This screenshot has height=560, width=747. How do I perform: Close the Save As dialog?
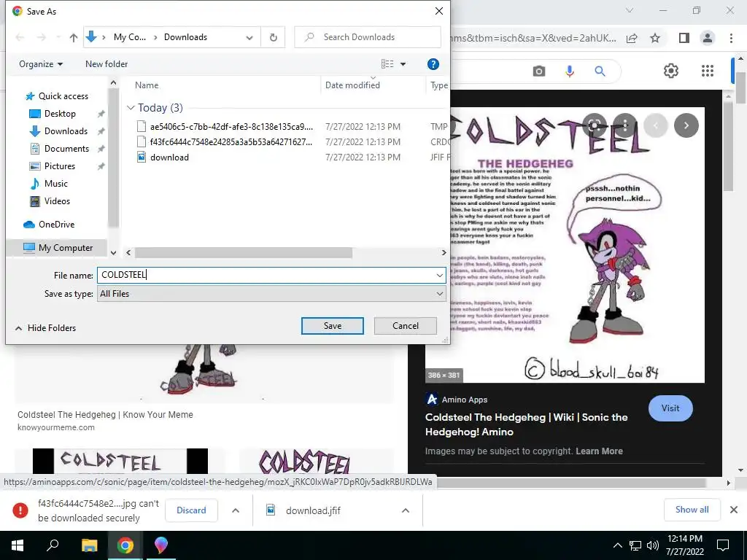point(438,11)
